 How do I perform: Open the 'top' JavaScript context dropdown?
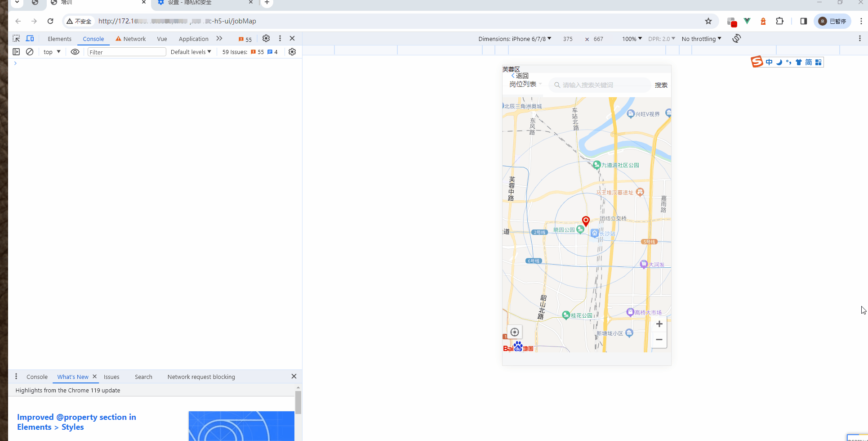[52, 52]
